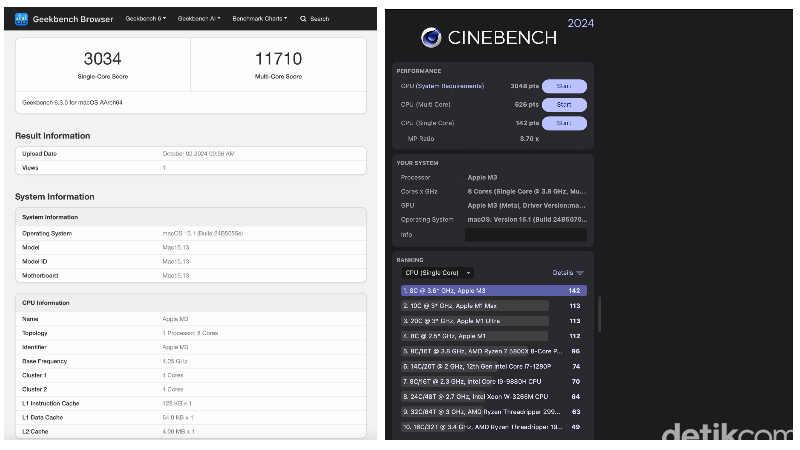Start the CPU (System Requirements) test
The height and width of the screenshot is (450, 800).
click(564, 86)
